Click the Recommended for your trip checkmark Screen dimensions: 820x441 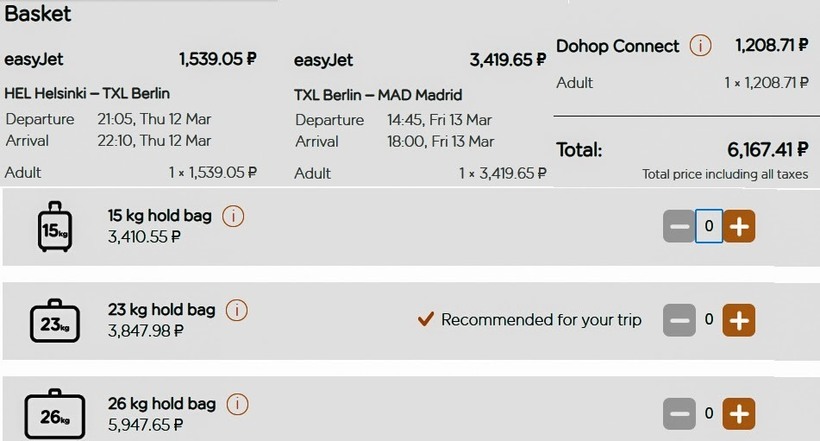[x=425, y=320]
